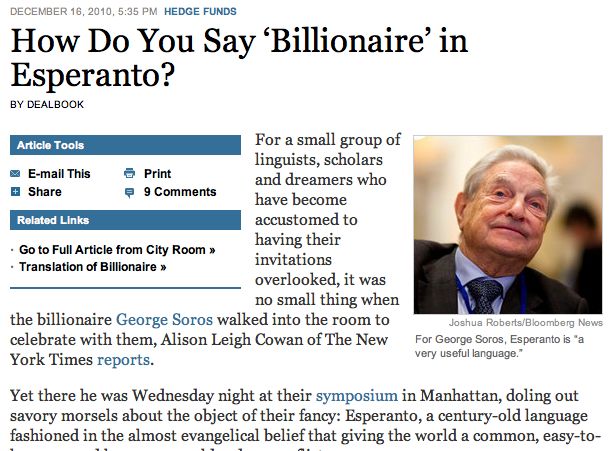Click the George Soros photo
The image size is (610, 451).
[508, 225]
